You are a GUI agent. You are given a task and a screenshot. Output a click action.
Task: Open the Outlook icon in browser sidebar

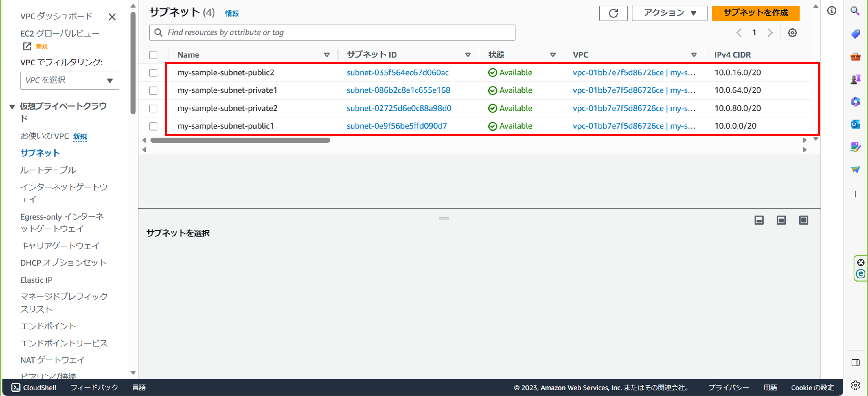coord(855,124)
